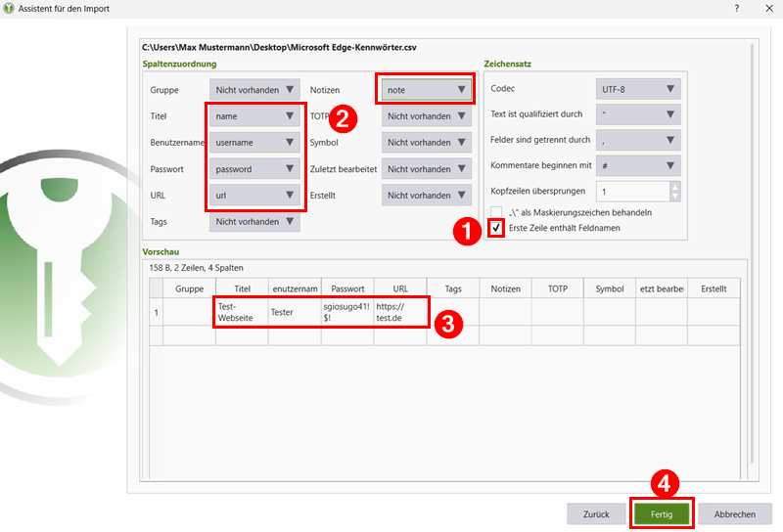783x532 pixels.
Task: Expand the Titel dropdown set to name
Action: [x=254, y=116]
